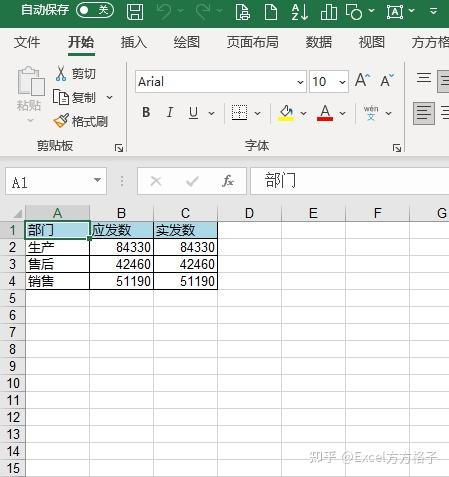Click the 剪切 cut button
The height and width of the screenshot is (477, 449).
click(x=75, y=73)
